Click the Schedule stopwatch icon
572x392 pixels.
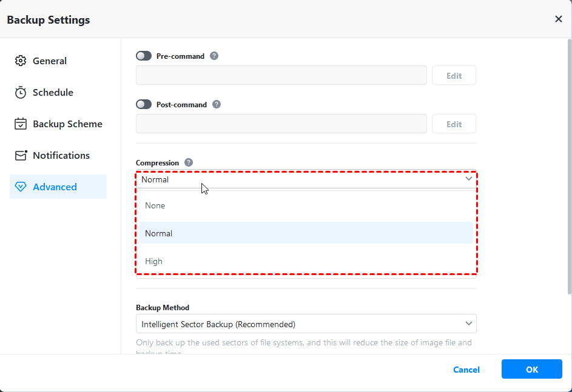tap(21, 93)
